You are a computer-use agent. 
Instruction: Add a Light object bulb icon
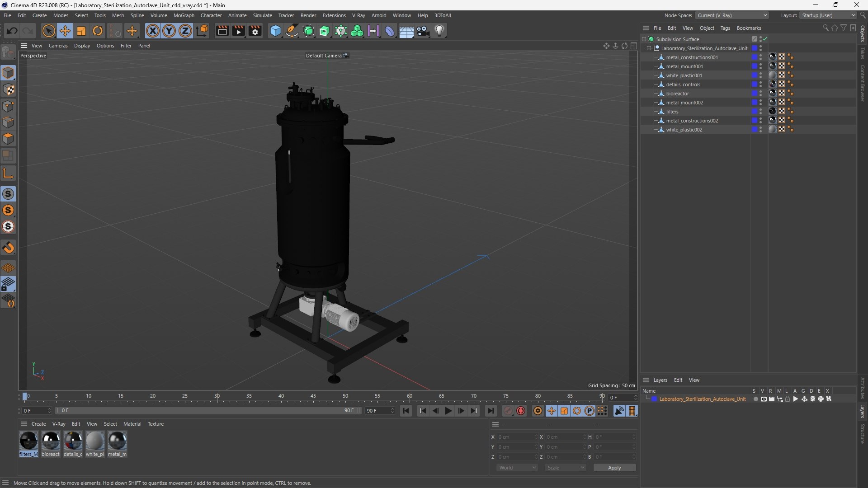click(439, 31)
